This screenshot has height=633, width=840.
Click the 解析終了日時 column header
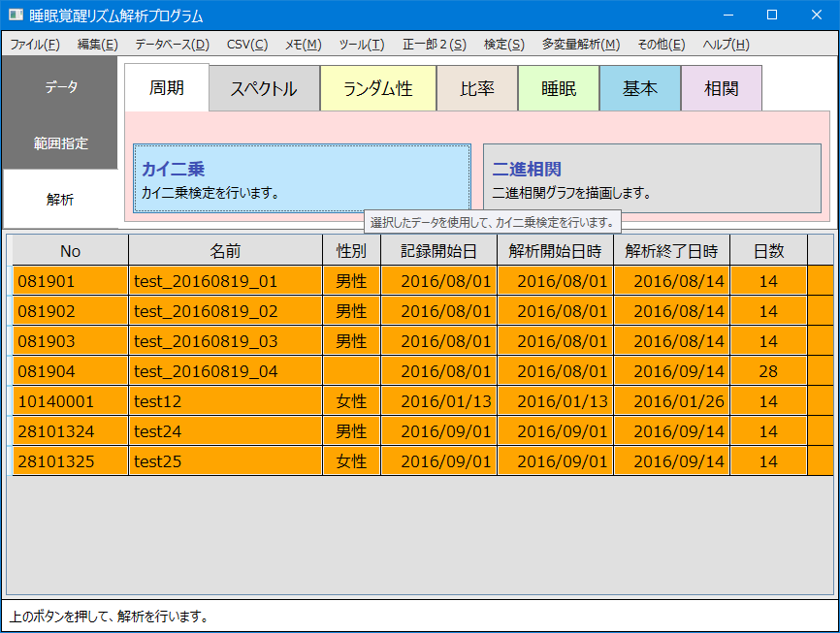(x=671, y=251)
